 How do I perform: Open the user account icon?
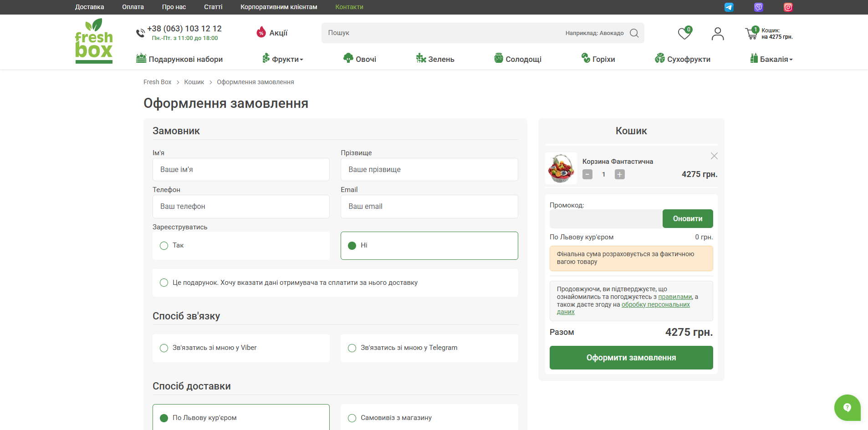click(718, 33)
